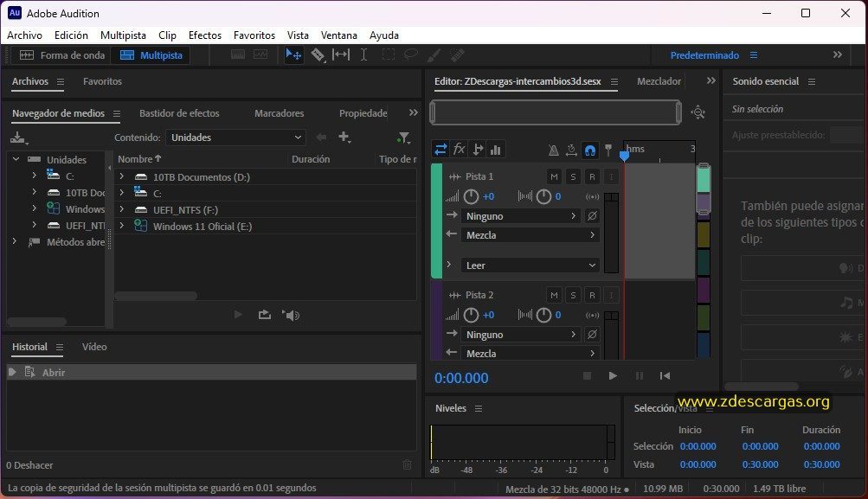Open the Archivos panel menu icon
Viewport: 868px width, 499px height.
coord(61,82)
